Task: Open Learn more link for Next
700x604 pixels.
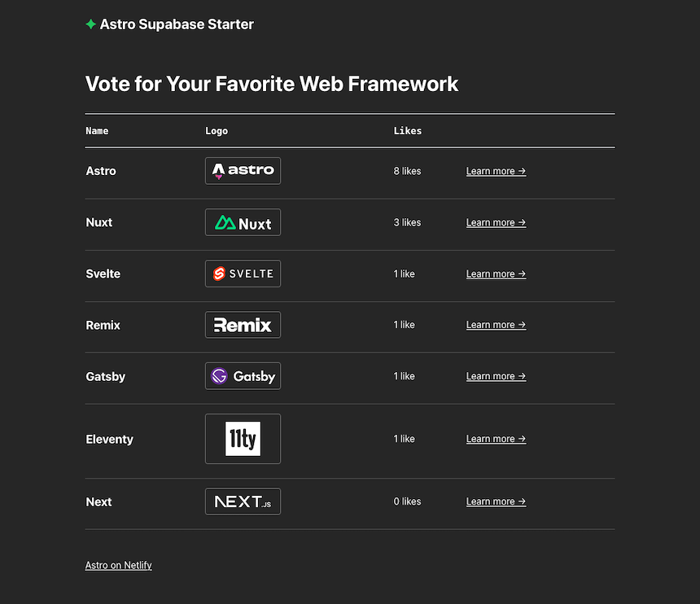Action: (x=496, y=501)
